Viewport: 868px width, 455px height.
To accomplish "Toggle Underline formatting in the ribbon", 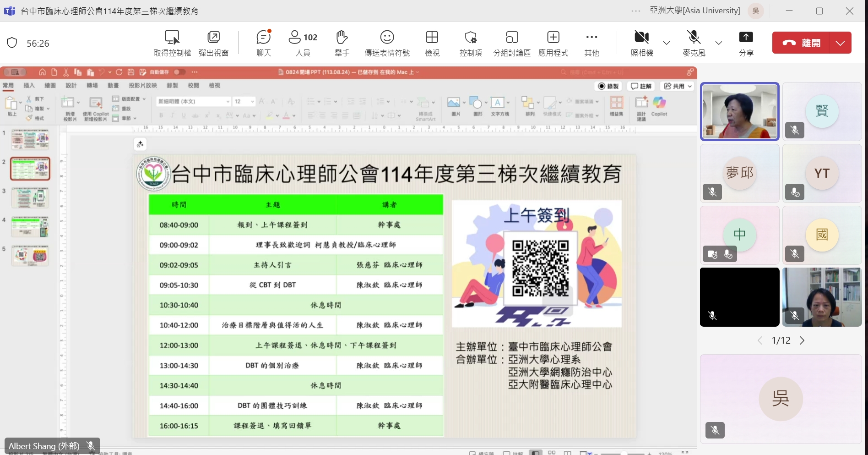I will click(184, 115).
